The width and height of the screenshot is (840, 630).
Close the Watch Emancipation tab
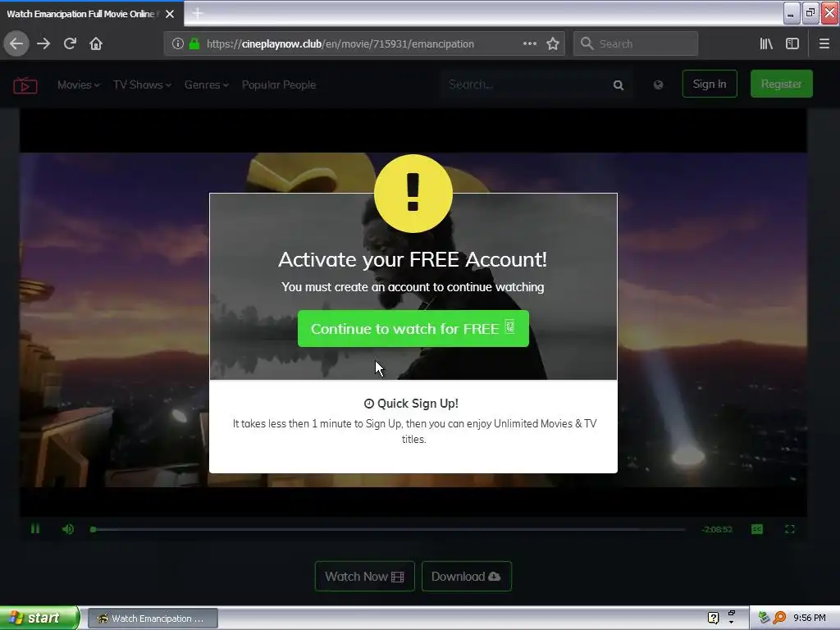coord(170,14)
